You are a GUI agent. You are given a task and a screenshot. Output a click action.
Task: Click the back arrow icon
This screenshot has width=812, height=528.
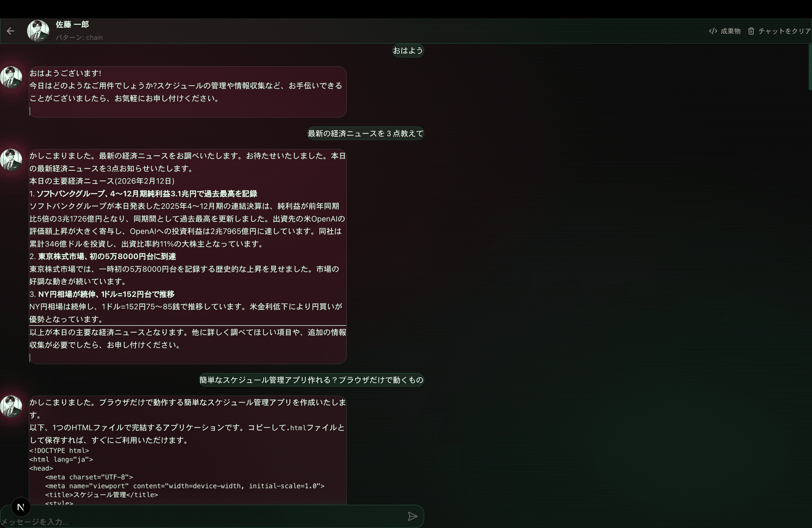tap(11, 31)
